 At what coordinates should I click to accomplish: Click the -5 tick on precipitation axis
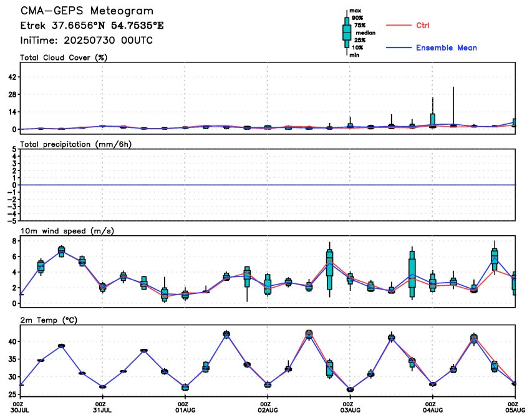click(x=12, y=221)
